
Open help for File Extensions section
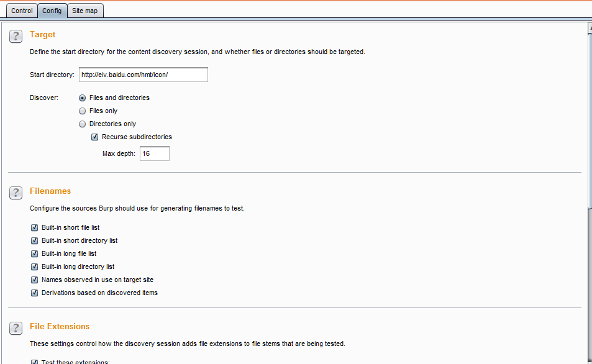[16, 328]
